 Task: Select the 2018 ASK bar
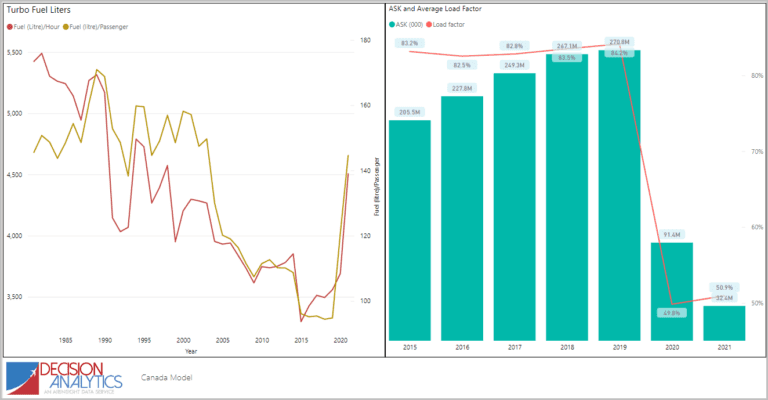567,197
